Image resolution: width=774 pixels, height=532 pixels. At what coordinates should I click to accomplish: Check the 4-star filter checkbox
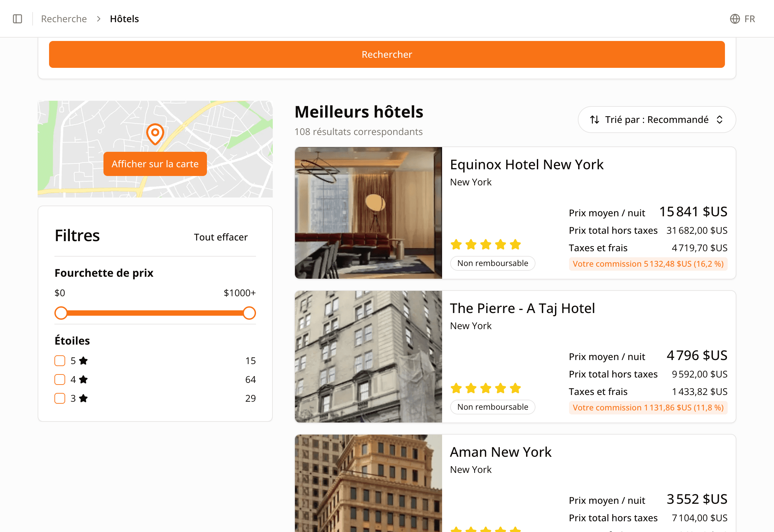tap(60, 380)
